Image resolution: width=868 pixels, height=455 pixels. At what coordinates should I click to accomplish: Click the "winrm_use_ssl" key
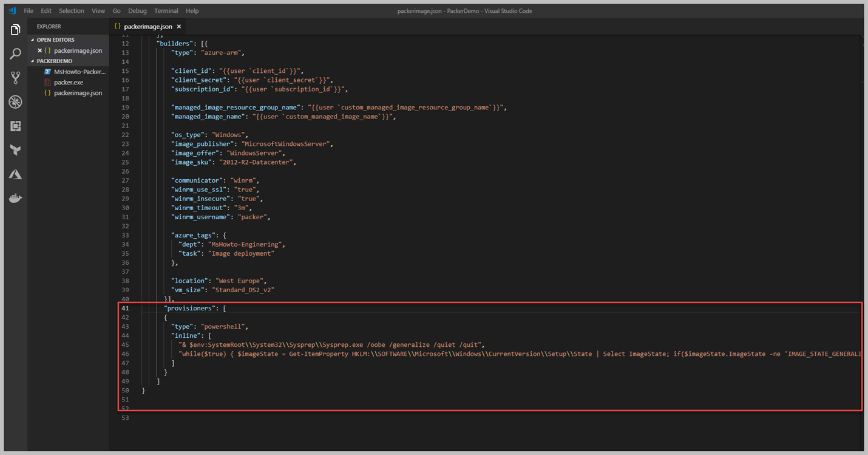tap(197, 190)
